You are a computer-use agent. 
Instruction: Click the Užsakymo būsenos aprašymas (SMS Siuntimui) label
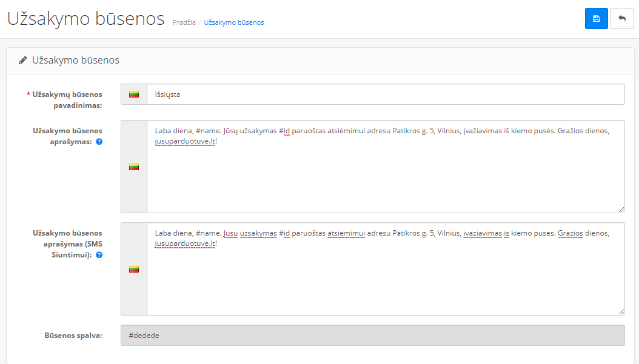(x=68, y=244)
